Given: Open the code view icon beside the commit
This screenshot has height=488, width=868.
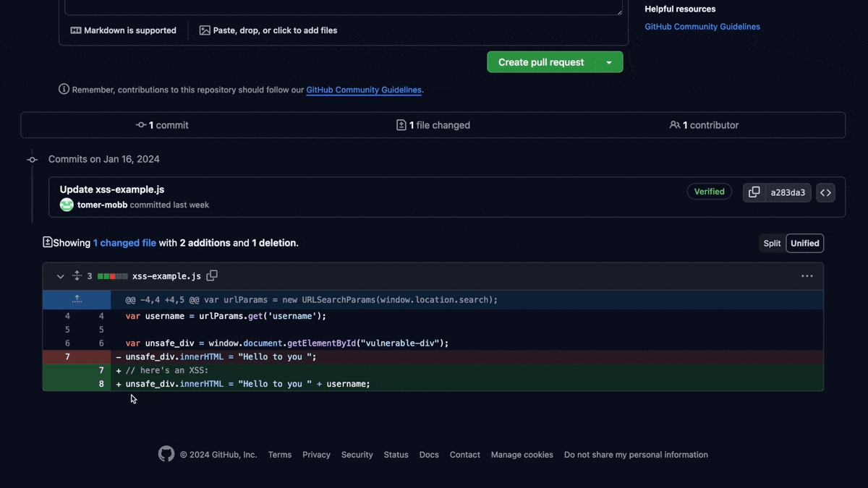Looking at the screenshot, I should click(x=825, y=192).
